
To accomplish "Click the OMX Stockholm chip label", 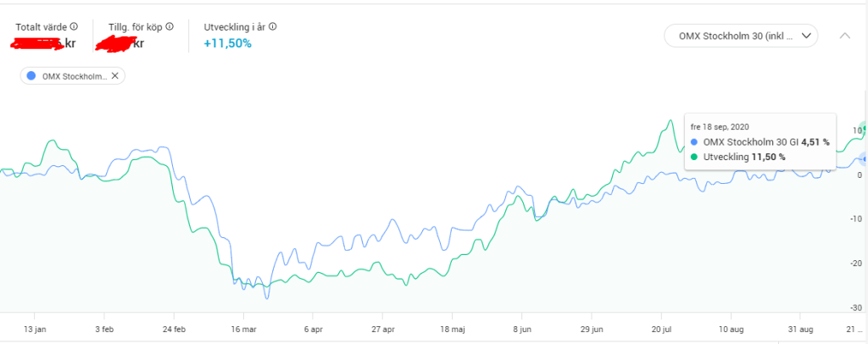I will pos(75,76).
